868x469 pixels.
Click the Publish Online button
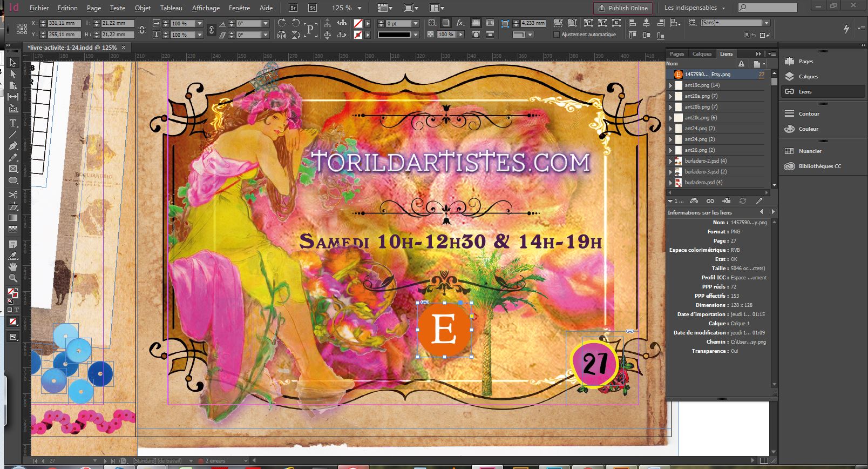click(x=623, y=8)
